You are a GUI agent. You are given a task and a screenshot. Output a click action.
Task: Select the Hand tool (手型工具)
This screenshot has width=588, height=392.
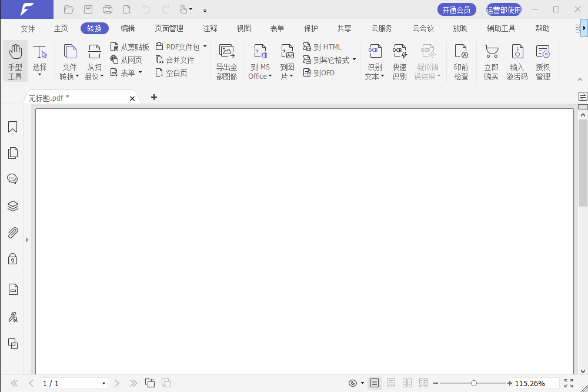15,62
